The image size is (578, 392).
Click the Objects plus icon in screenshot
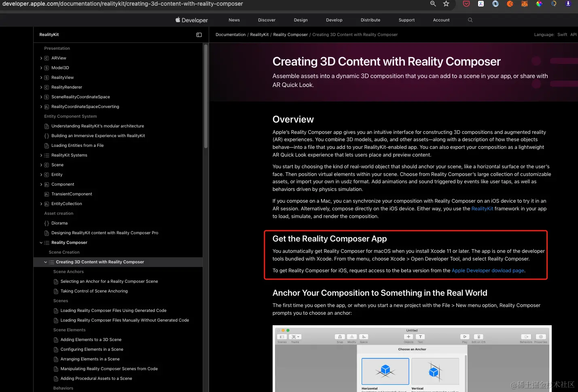(x=409, y=337)
